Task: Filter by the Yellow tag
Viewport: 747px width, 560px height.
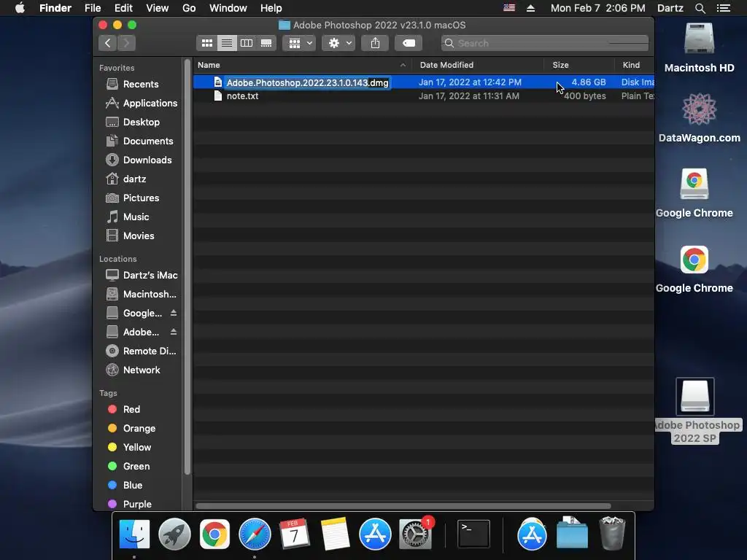Action: pos(129,448)
